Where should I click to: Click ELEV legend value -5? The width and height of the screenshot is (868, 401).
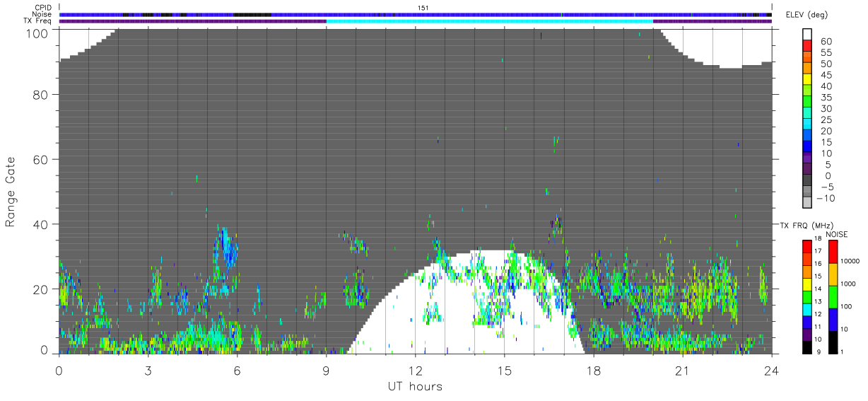pos(827,186)
